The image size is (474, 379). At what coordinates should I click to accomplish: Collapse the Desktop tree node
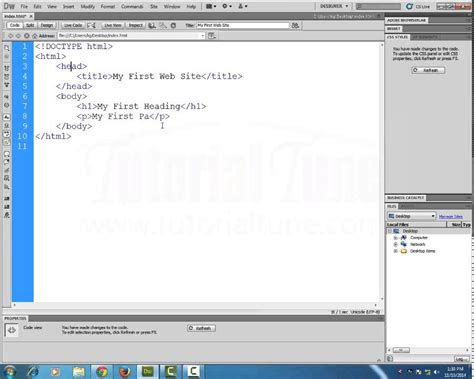[x=390, y=231]
